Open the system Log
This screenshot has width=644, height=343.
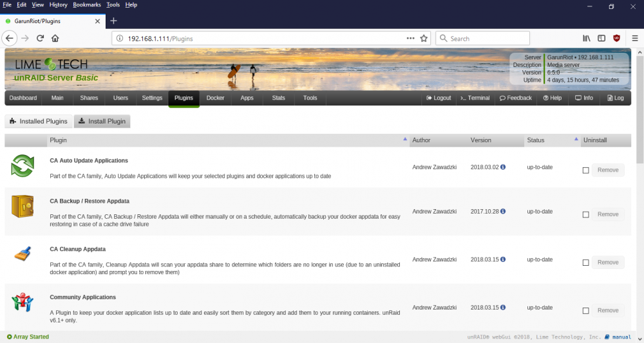pyautogui.click(x=616, y=98)
